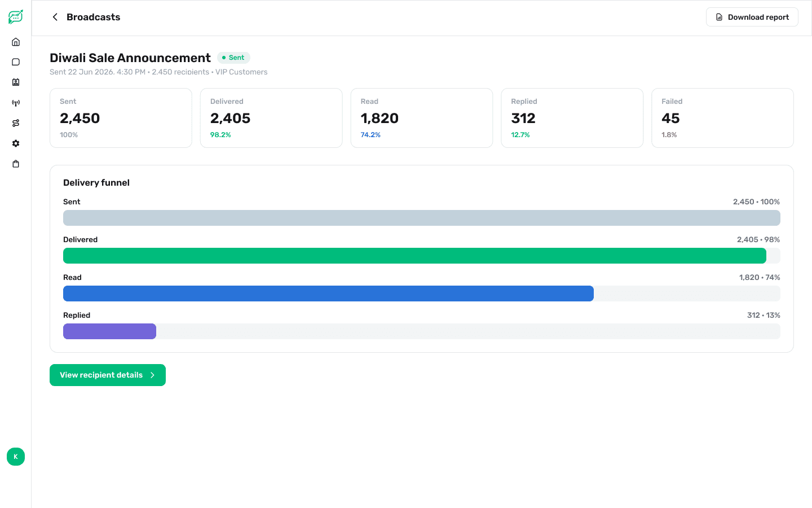This screenshot has height=508, width=812.
Task: Open the chats sidebar icon
Action: [16, 62]
